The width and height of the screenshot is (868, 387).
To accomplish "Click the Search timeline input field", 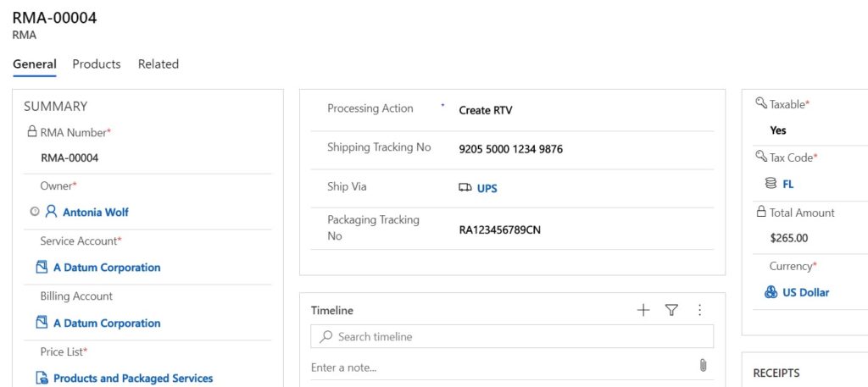I will [x=512, y=336].
